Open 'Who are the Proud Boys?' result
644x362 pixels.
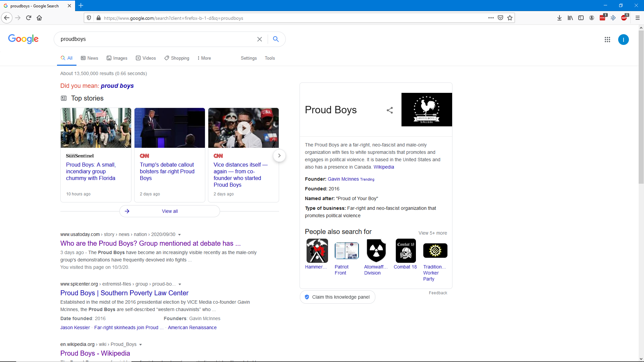click(150, 243)
